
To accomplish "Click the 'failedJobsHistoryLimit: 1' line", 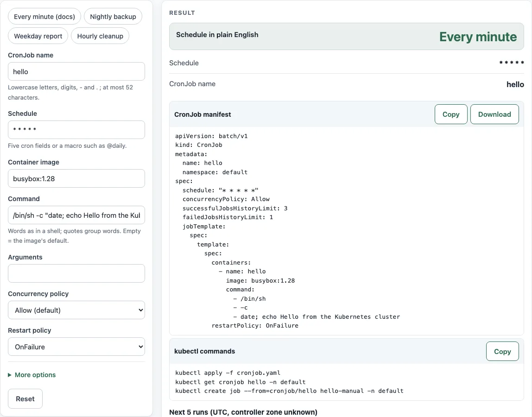I will (x=228, y=217).
